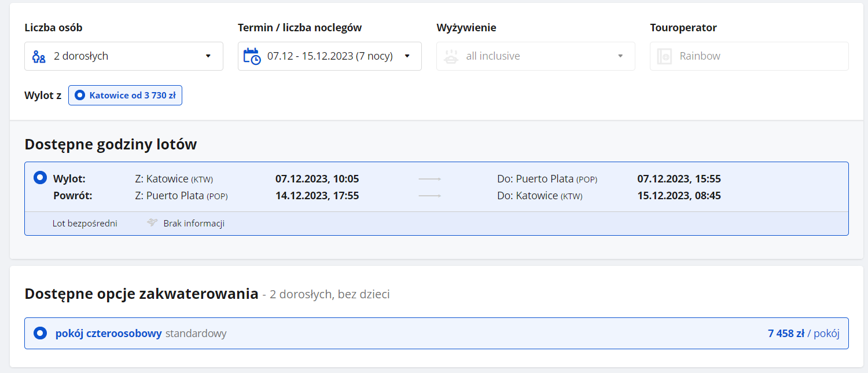Open the all inclusive Wyżywienie dropdown
The width and height of the screenshot is (868, 373).
point(536,56)
